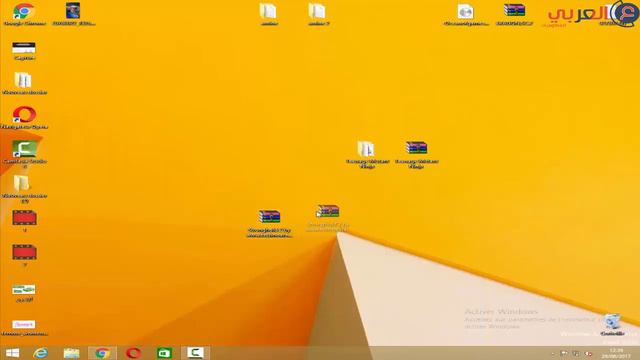640x360 pixels.
Task: Open the Windows Store taskbar icon
Action: 164,353
